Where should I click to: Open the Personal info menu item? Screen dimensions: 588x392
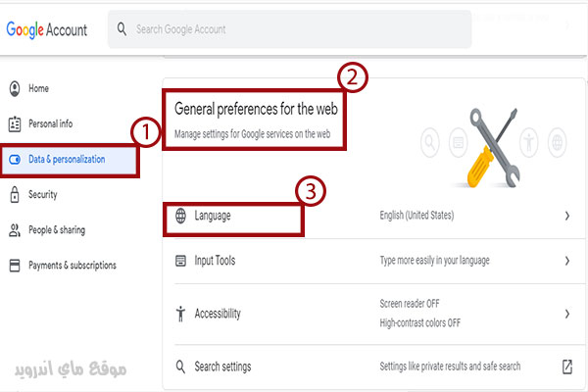pos(51,123)
